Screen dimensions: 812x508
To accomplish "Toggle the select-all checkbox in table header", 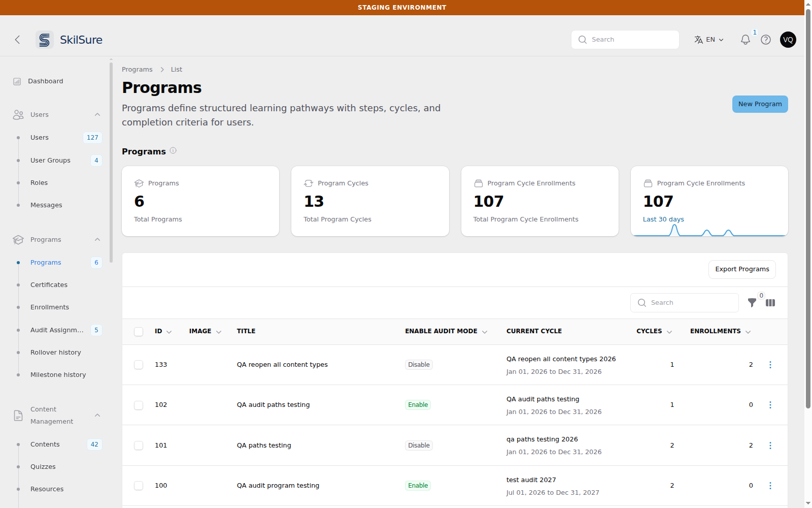I will point(139,332).
